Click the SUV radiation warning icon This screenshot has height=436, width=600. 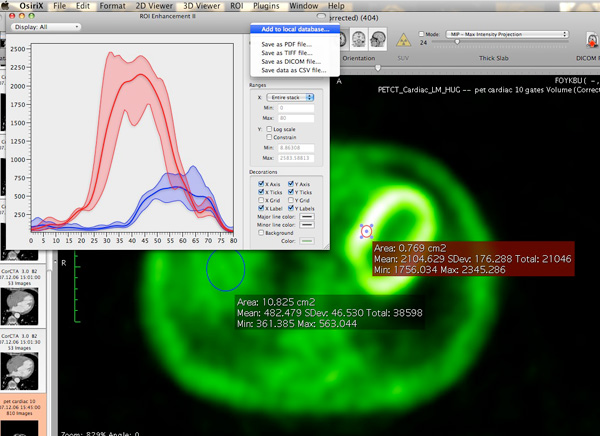403,40
